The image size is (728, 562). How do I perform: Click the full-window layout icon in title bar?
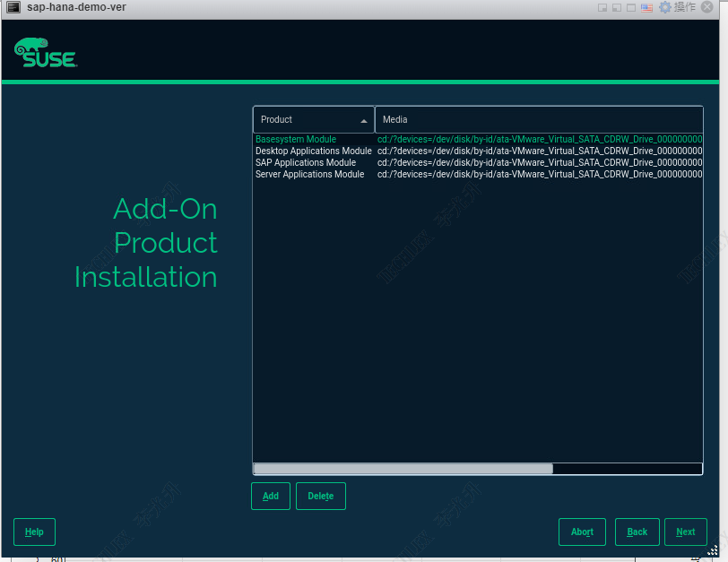coord(631,7)
